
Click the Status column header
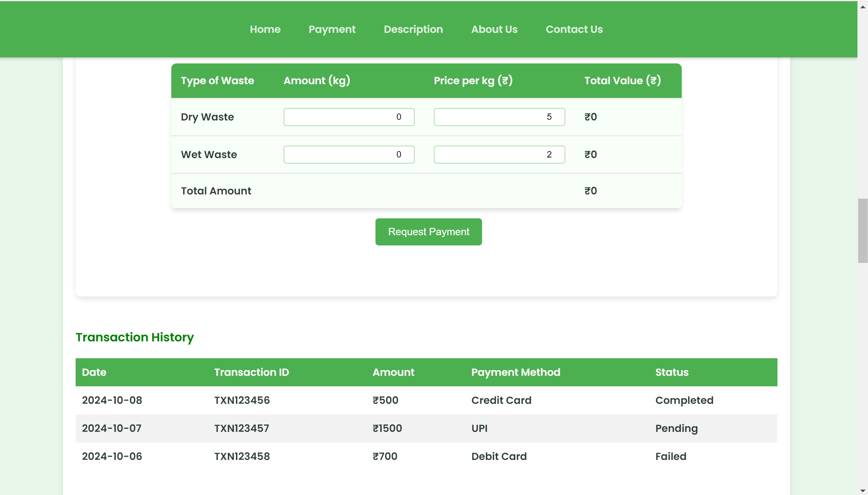(672, 372)
